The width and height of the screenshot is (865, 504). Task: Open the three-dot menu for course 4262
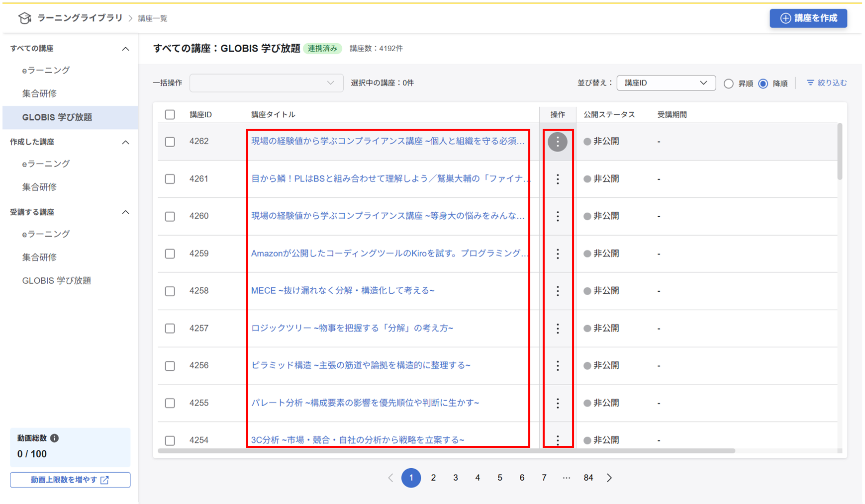click(557, 142)
